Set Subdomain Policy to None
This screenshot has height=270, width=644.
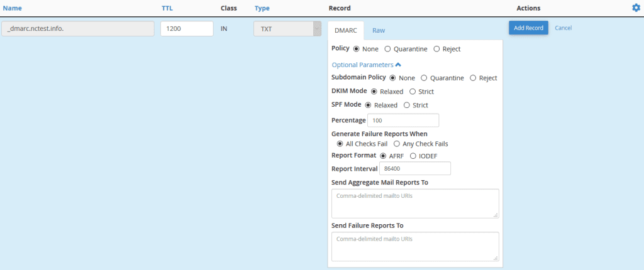pyautogui.click(x=392, y=78)
